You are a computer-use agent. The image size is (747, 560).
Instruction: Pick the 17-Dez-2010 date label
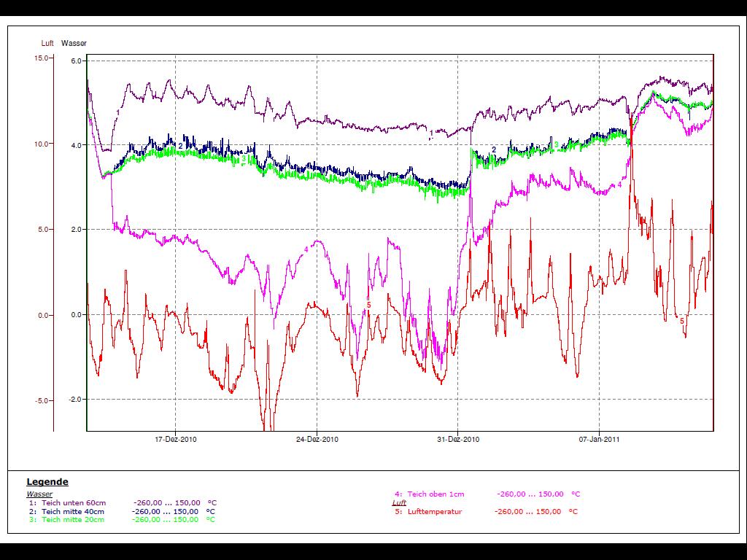176,440
